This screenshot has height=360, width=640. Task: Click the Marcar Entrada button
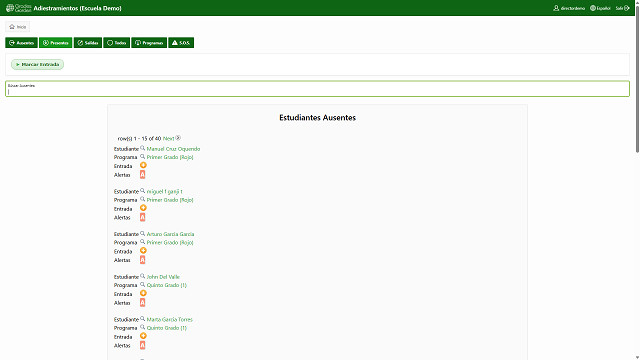point(38,64)
